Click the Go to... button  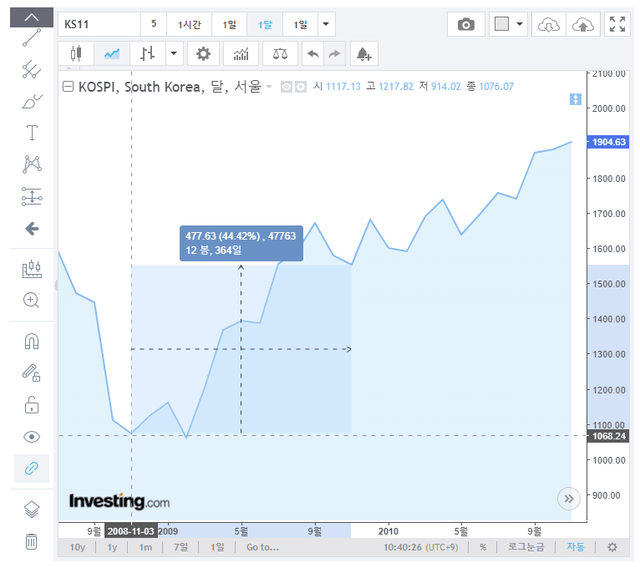pos(262,547)
